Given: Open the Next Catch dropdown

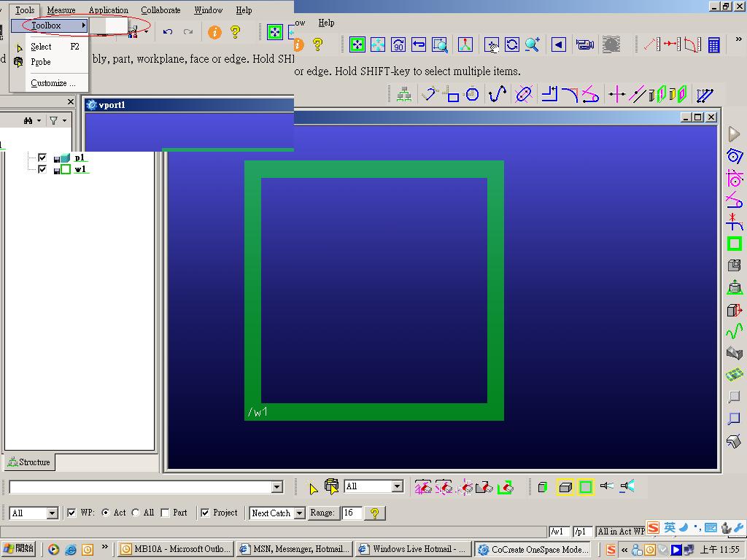Looking at the screenshot, I should coord(300,513).
